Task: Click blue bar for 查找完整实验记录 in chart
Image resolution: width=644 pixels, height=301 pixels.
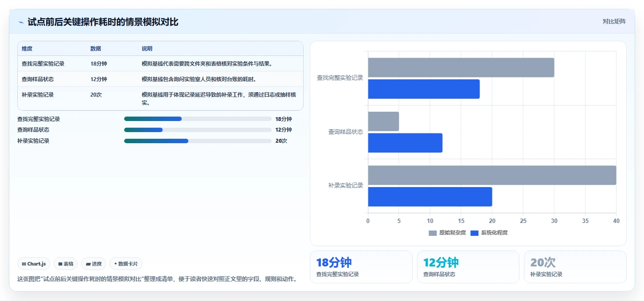Action: [x=424, y=89]
